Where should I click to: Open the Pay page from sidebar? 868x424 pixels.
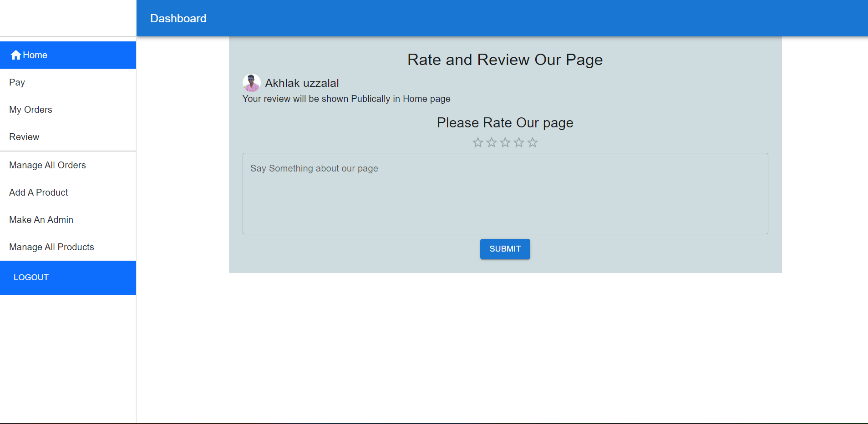click(17, 82)
